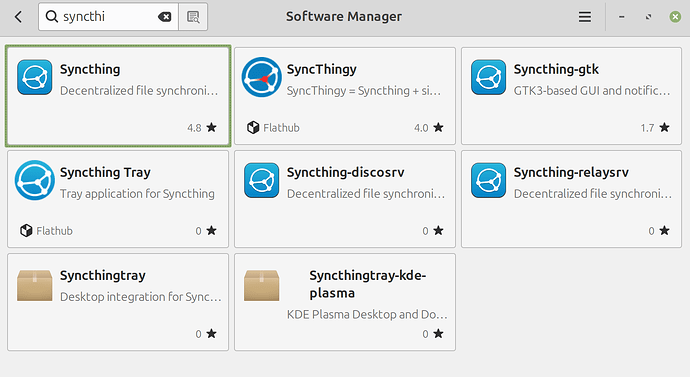Open the Syncthingtray title
690x377 pixels.
click(103, 275)
